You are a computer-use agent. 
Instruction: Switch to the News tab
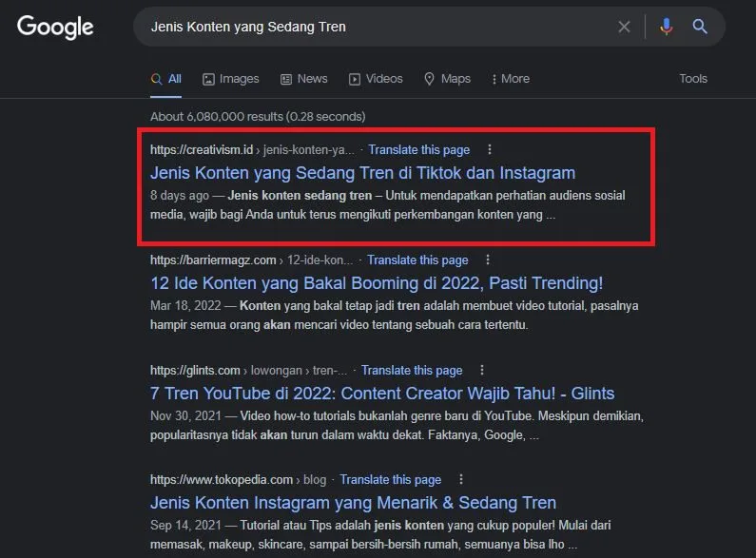click(x=303, y=79)
